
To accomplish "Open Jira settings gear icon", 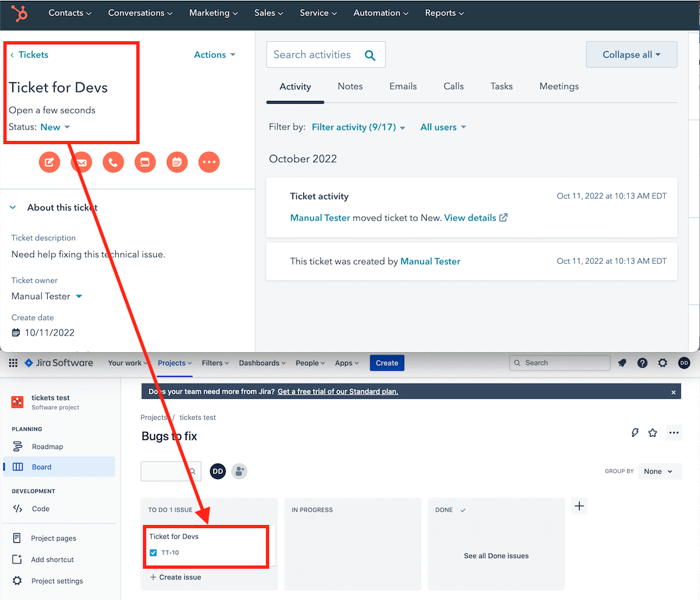I will tap(663, 363).
